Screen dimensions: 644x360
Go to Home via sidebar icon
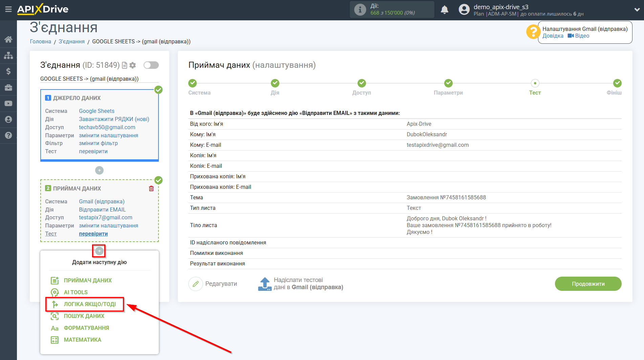[8, 39]
